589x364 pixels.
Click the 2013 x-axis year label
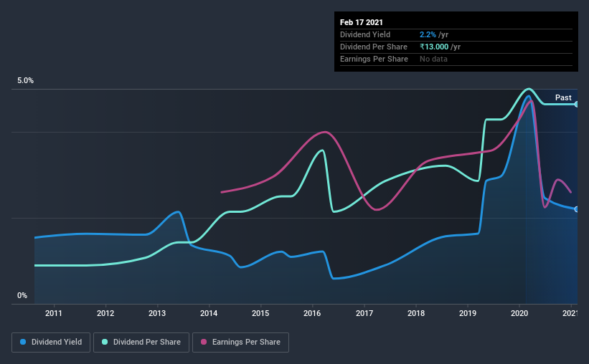[x=157, y=313]
